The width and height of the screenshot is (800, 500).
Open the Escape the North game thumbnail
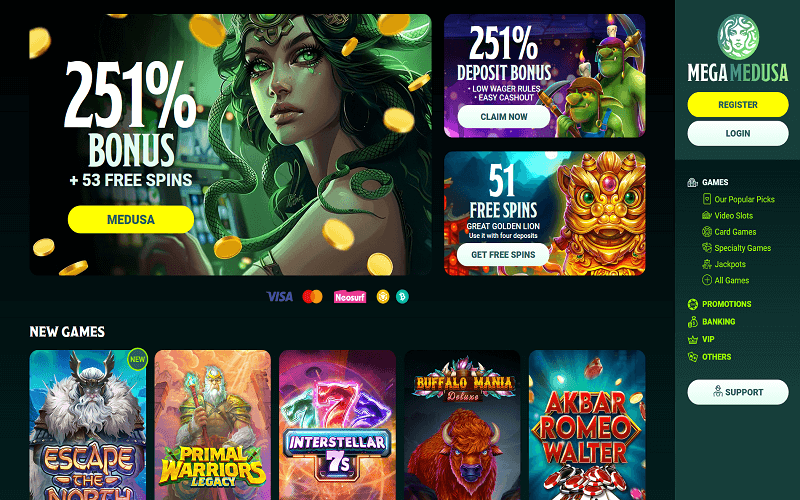[88, 424]
